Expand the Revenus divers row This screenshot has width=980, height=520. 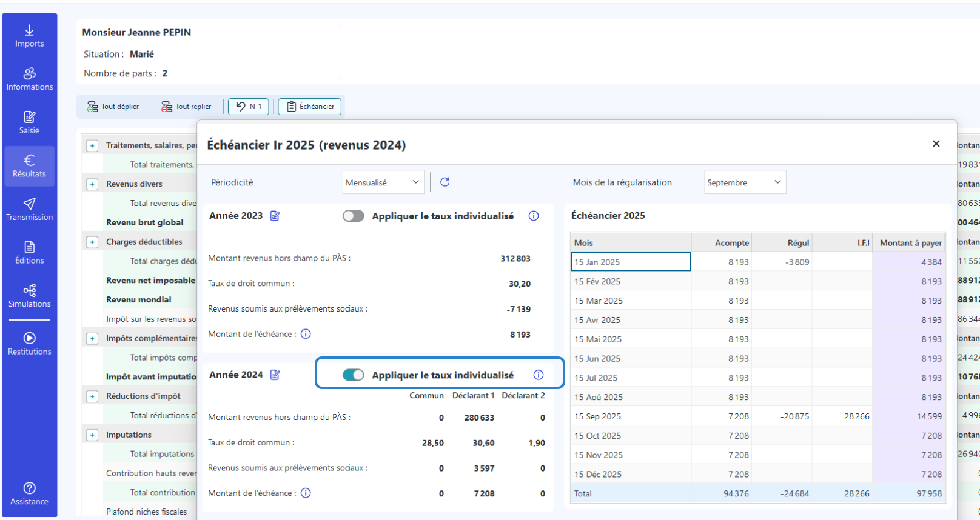point(92,184)
